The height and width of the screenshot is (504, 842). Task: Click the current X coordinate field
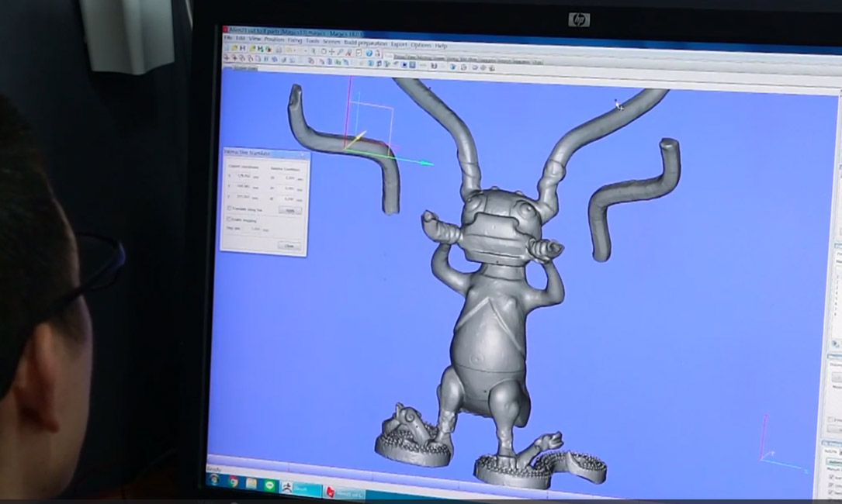click(x=243, y=175)
